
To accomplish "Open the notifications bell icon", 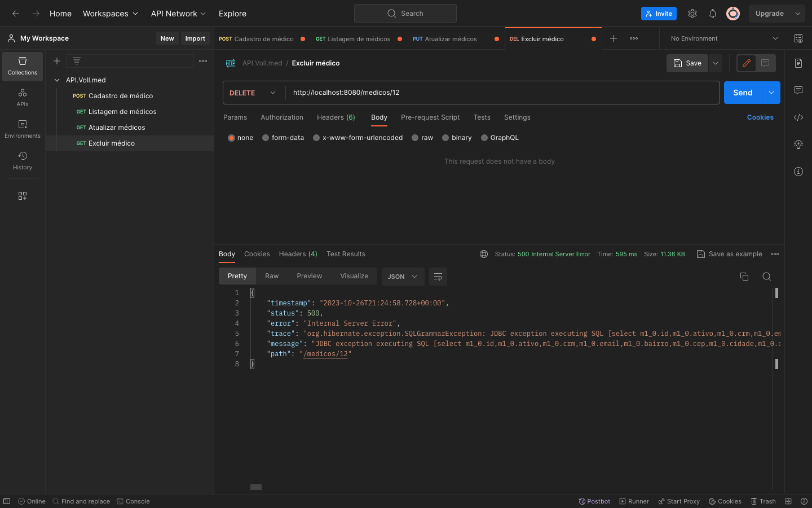I will coord(713,14).
